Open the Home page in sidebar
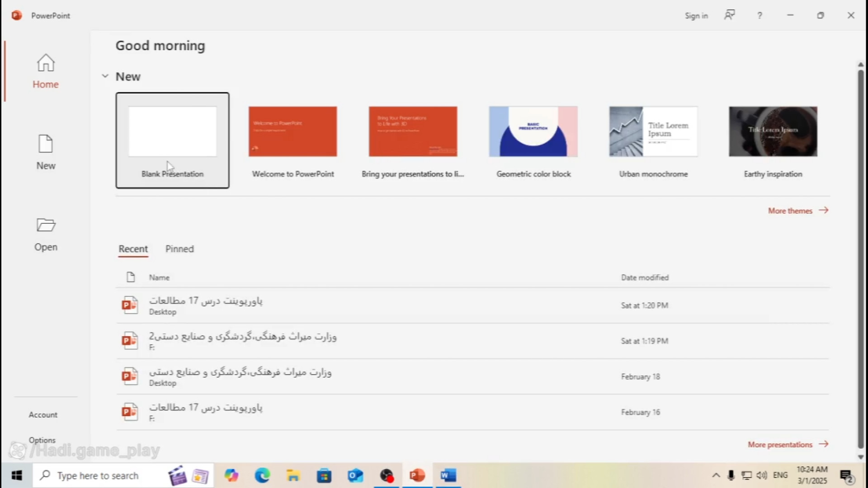This screenshot has height=488, width=868. [45, 71]
